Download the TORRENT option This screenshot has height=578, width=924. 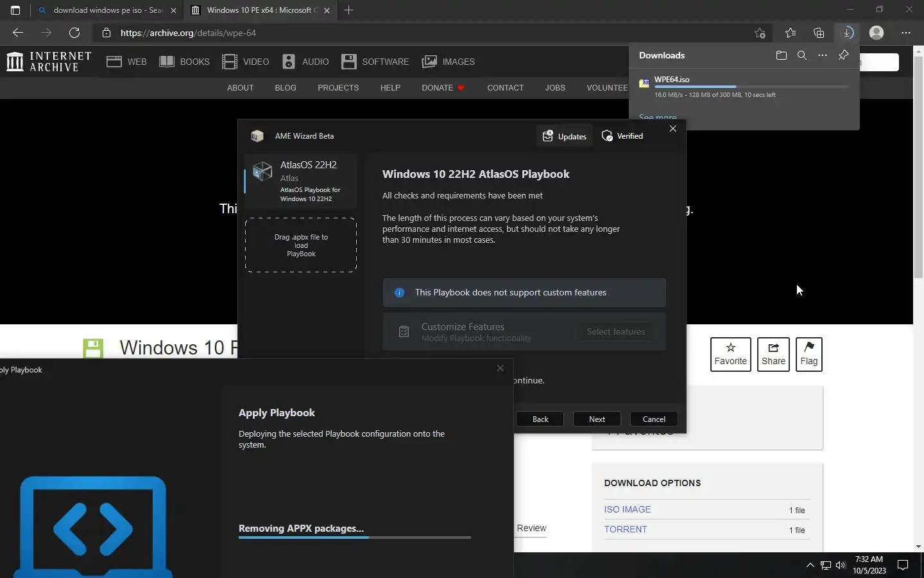(x=626, y=529)
